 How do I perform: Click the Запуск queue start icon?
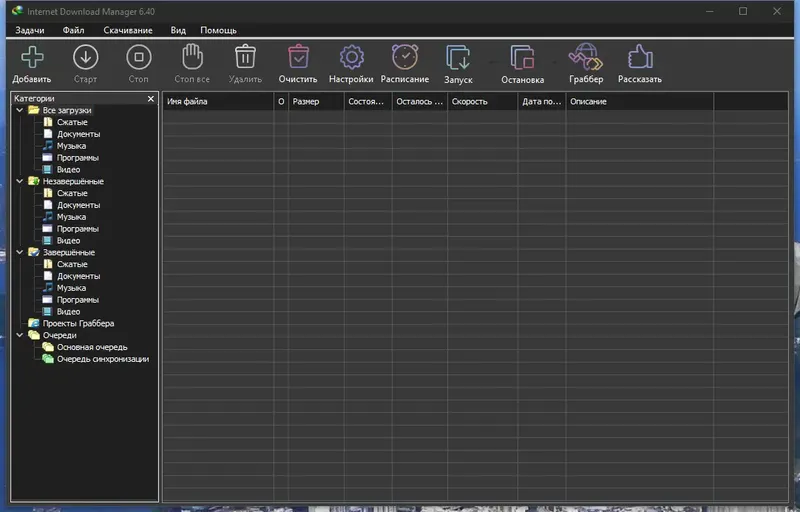(458, 57)
